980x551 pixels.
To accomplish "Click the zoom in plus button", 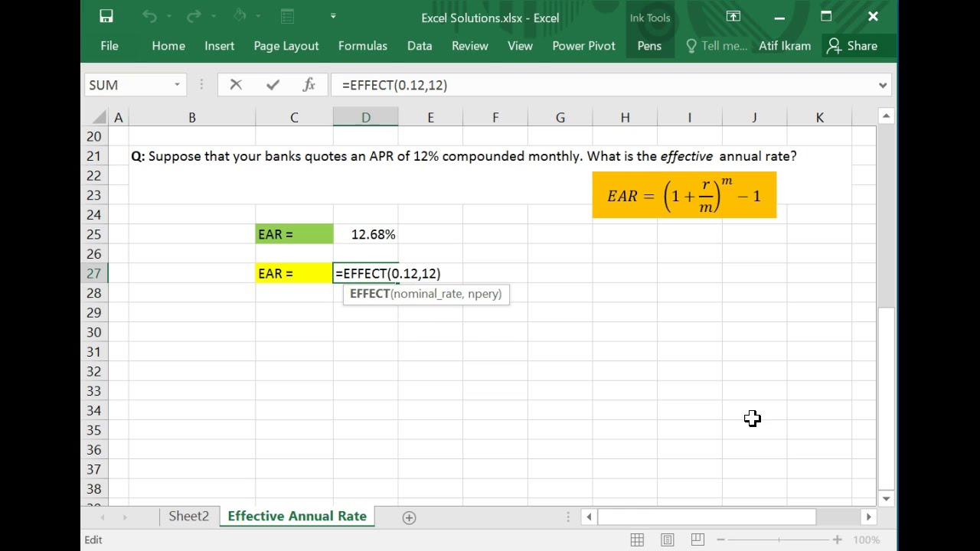I will pos(837,540).
